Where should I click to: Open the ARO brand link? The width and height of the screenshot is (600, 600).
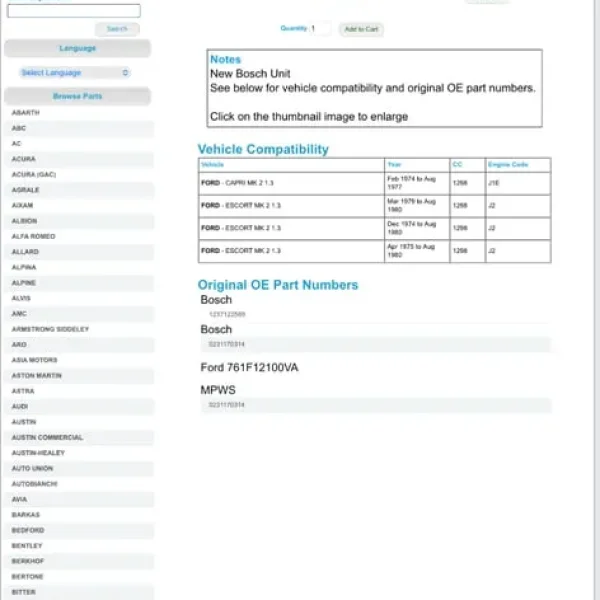coord(19,345)
